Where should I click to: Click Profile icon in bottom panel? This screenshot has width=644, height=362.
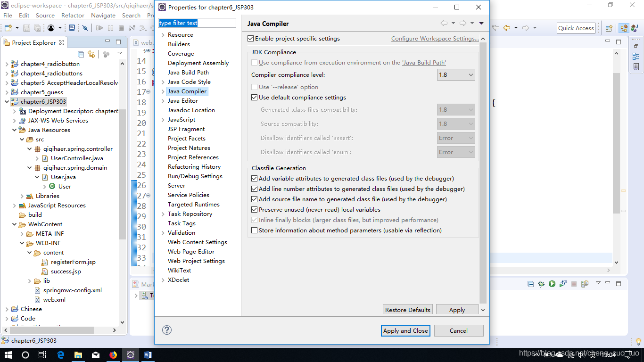(562, 284)
